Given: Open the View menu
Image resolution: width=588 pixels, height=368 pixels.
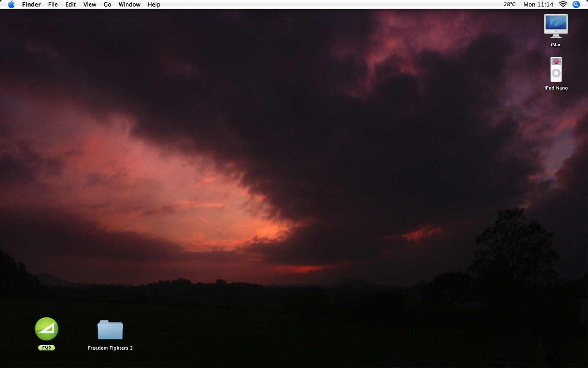Looking at the screenshot, I should pyautogui.click(x=90, y=4).
